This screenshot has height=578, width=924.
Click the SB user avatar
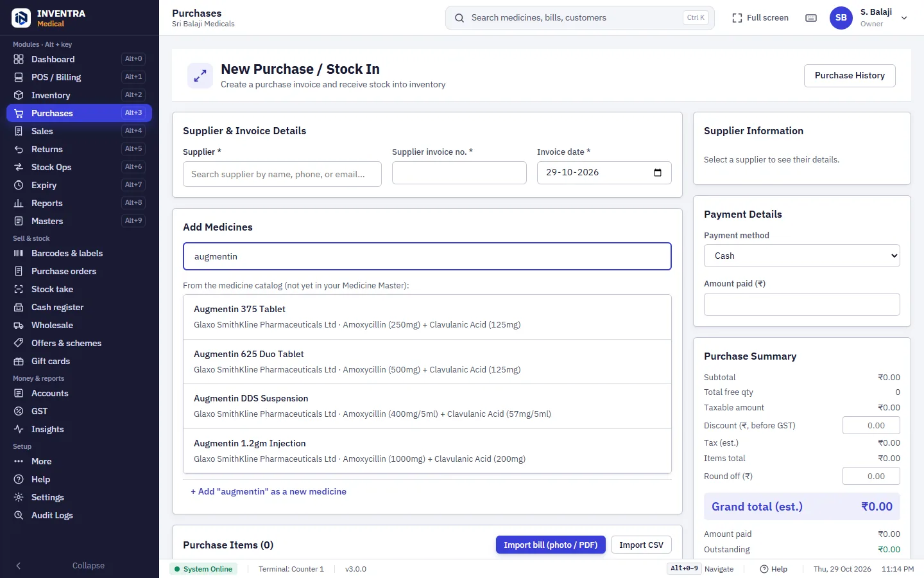pos(841,18)
